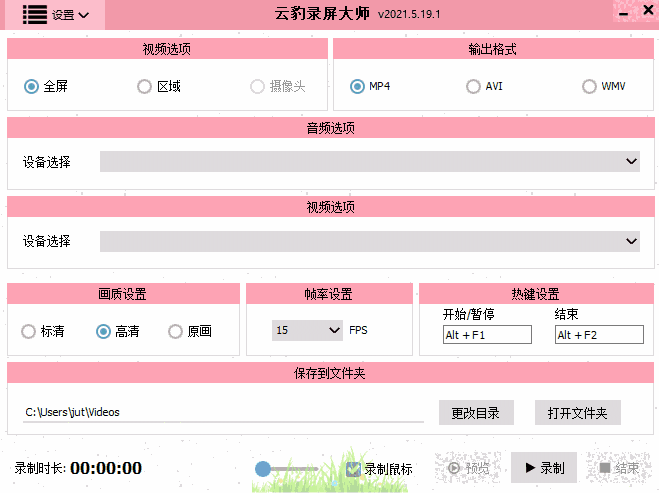Choose AVI output format
This screenshot has height=493, width=659.
point(473,86)
